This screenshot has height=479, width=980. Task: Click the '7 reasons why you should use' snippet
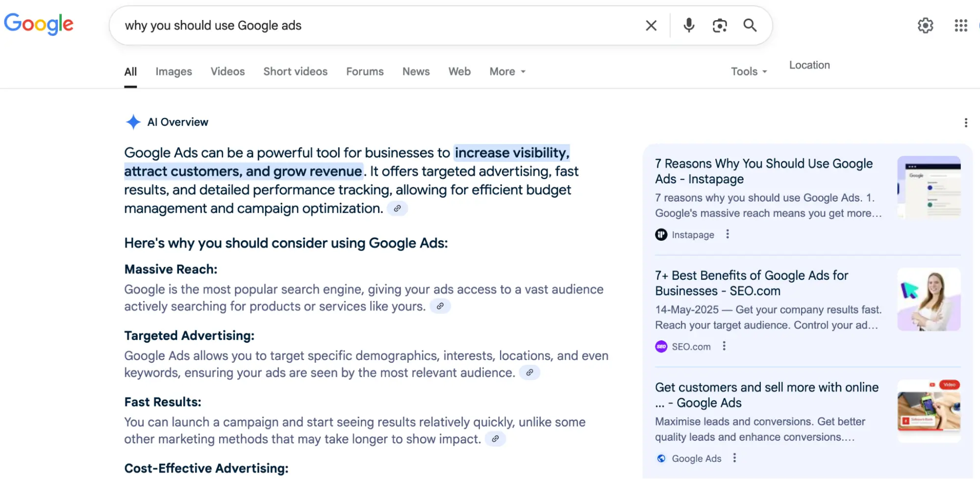pos(768,205)
